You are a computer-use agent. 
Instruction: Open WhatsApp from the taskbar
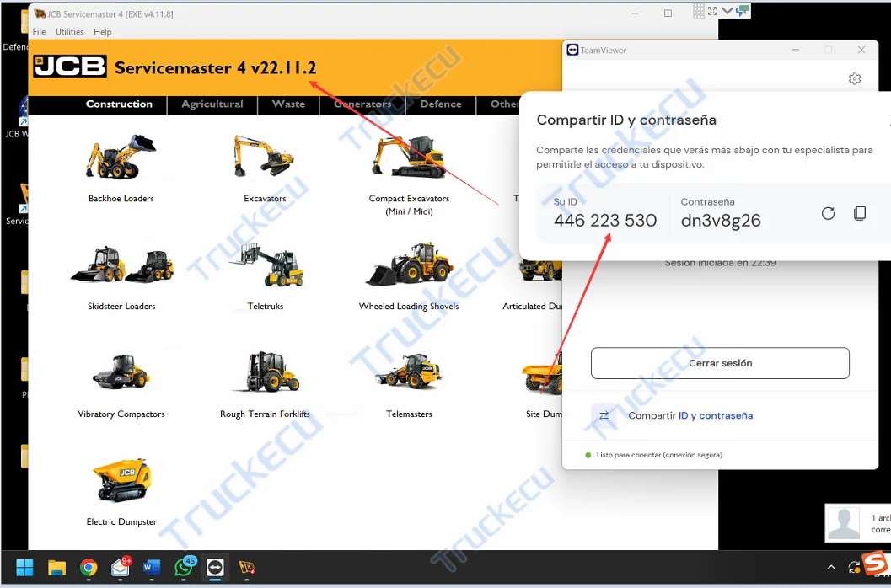pos(184,566)
